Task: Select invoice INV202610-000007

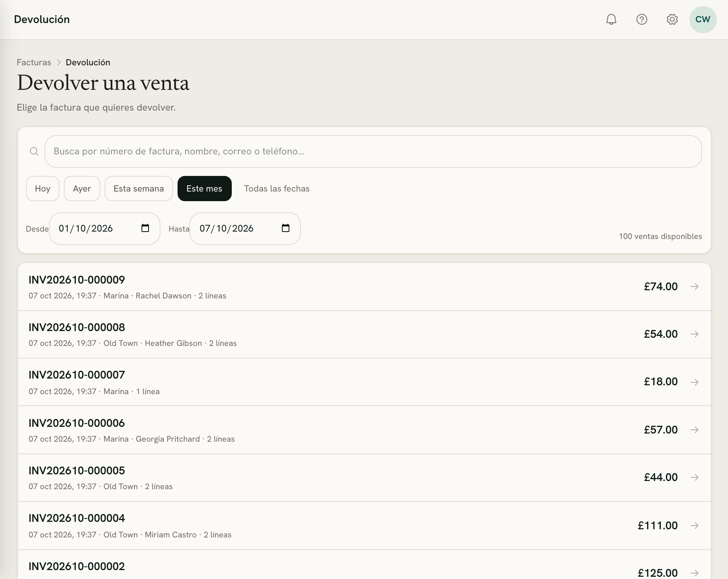Action: pos(364,382)
